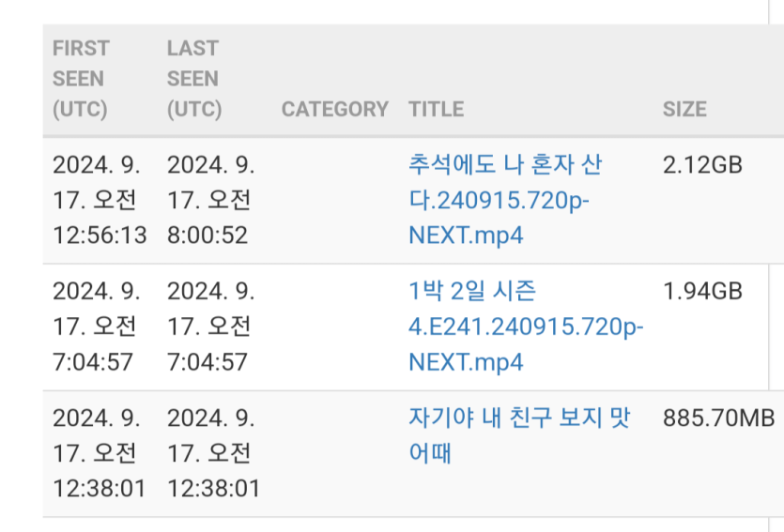
Task: Click the last seen timestamp ending 8:00:52
Action: 211,200
